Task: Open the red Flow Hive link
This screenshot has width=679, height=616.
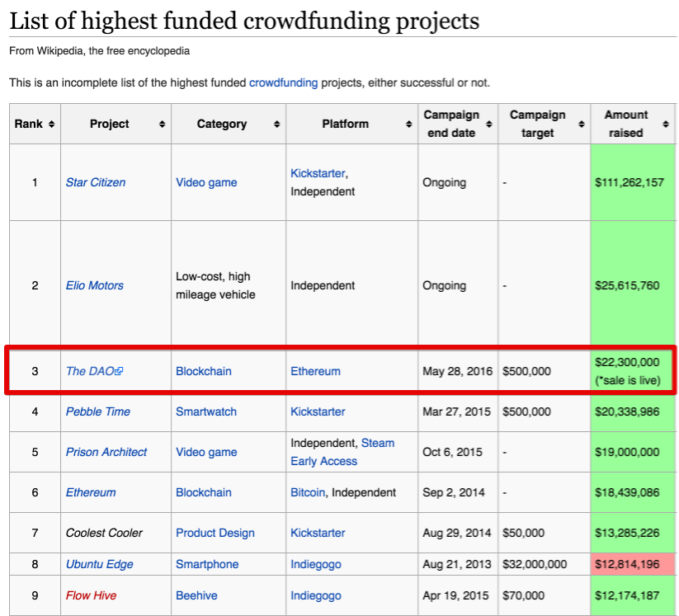Action: click(x=91, y=595)
